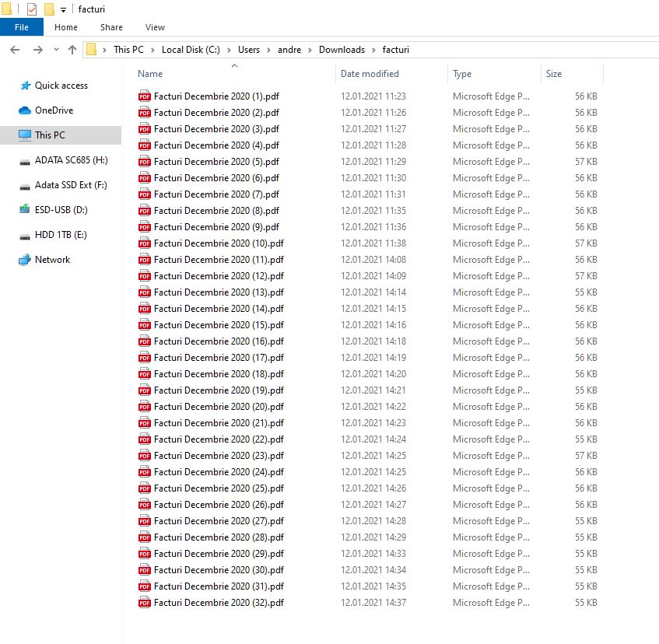
Task: Switch to the View ribbon tab
Action: coord(155,27)
